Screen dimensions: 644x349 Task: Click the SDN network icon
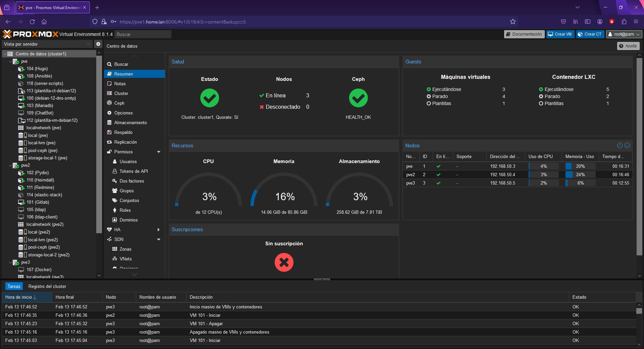point(109,239)
